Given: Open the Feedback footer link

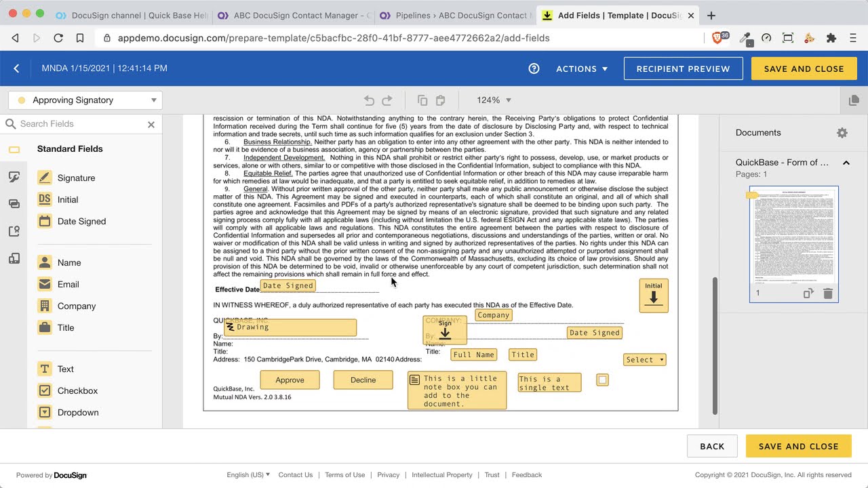Looking at the screenshot, I should 527,475.
